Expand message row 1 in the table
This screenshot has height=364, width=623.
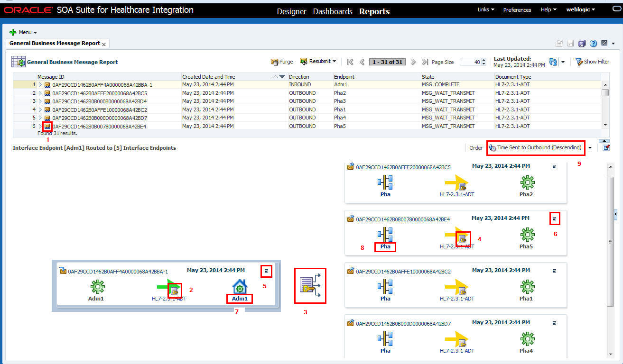coord(40,85)
